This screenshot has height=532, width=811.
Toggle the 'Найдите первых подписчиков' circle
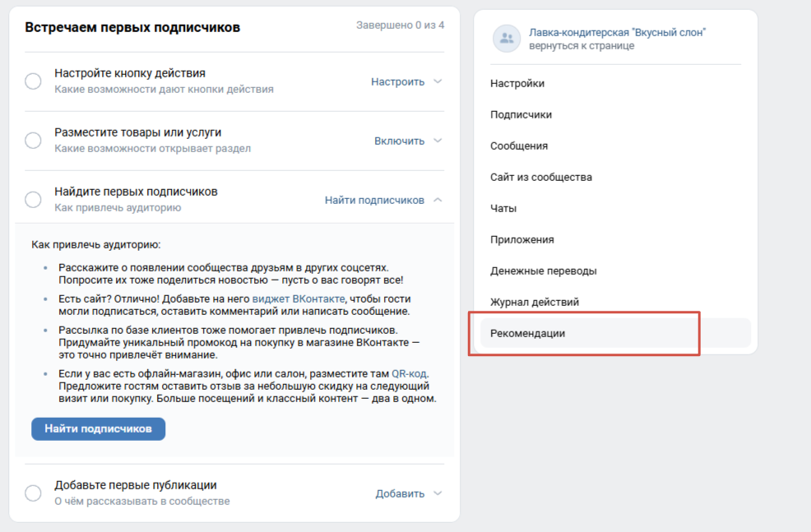[x=33, y=200]
